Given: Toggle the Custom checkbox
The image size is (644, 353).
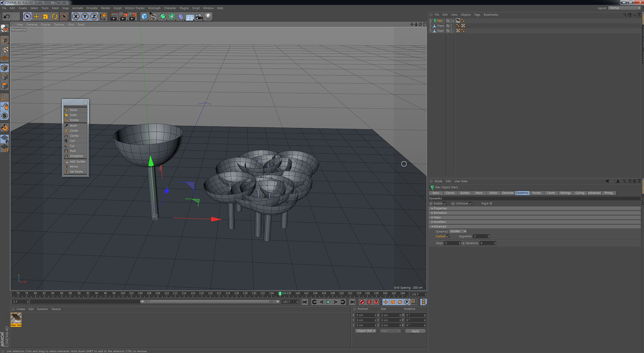Looking at the screenshot, I should click(448, 236).
